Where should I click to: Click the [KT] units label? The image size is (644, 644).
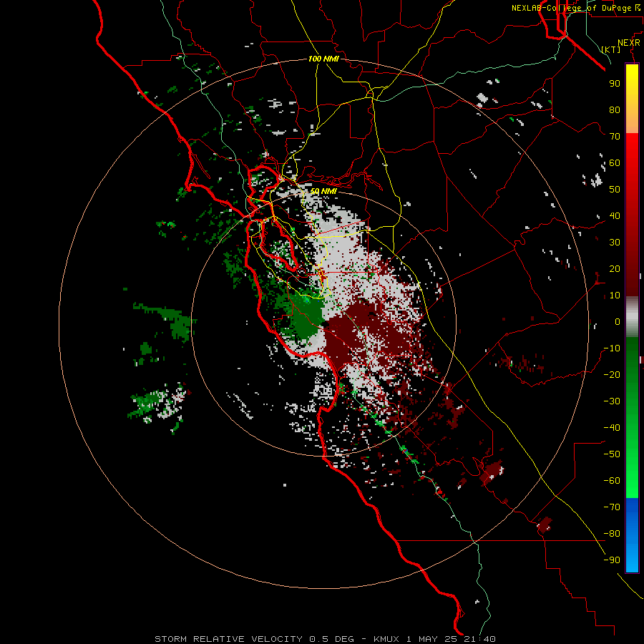(611, 49)
